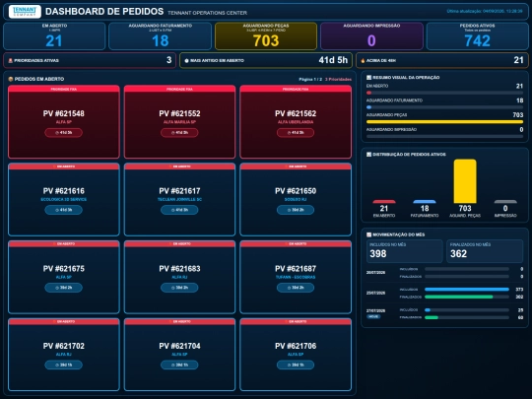This screenshot has width=532, height=399.
Task: Click the time badge on card PV #621617
Action: point(179,210)
